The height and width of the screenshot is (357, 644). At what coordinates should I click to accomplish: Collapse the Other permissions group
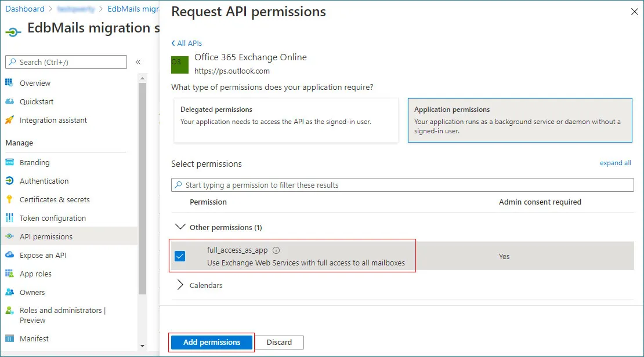pyautogui.click(x=180, y=227)
